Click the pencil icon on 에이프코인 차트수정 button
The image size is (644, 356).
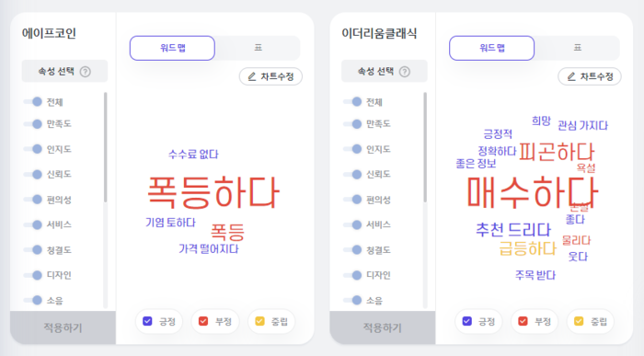[x=252, y=76]
